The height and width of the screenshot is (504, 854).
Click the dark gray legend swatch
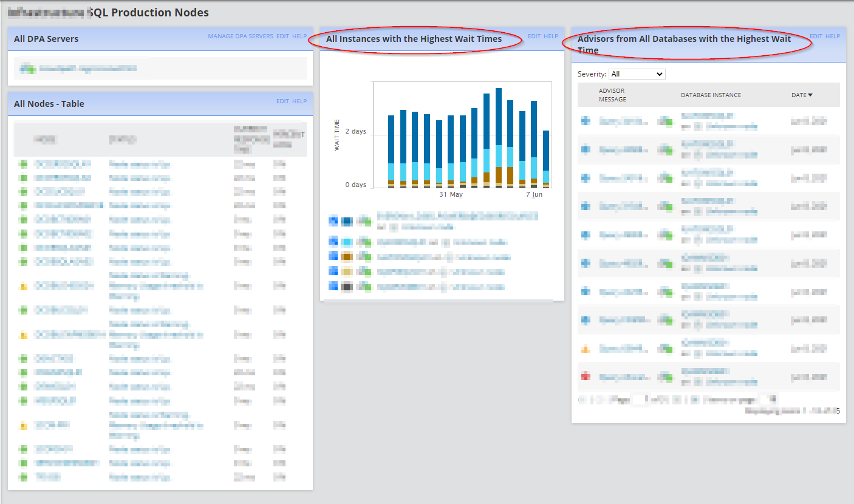346,286
